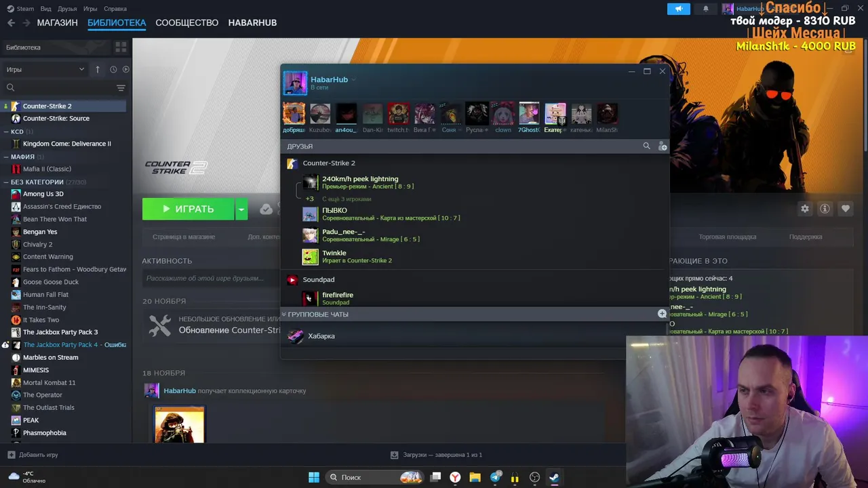Image resolution: width=868 pixels, height=488 pixels.
Task: Click the add friend icon
Action: click(x=663, y=146)
